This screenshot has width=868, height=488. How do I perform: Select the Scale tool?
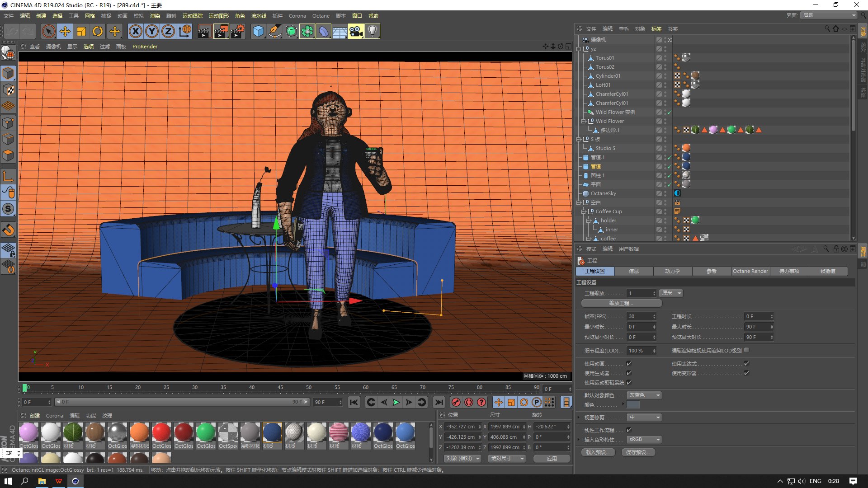[81, 31]
